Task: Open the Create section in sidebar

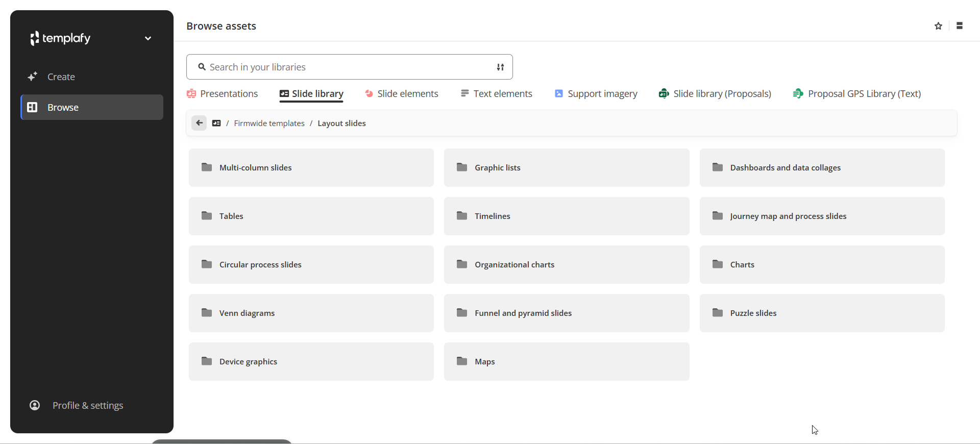Action: click(92, 77)
